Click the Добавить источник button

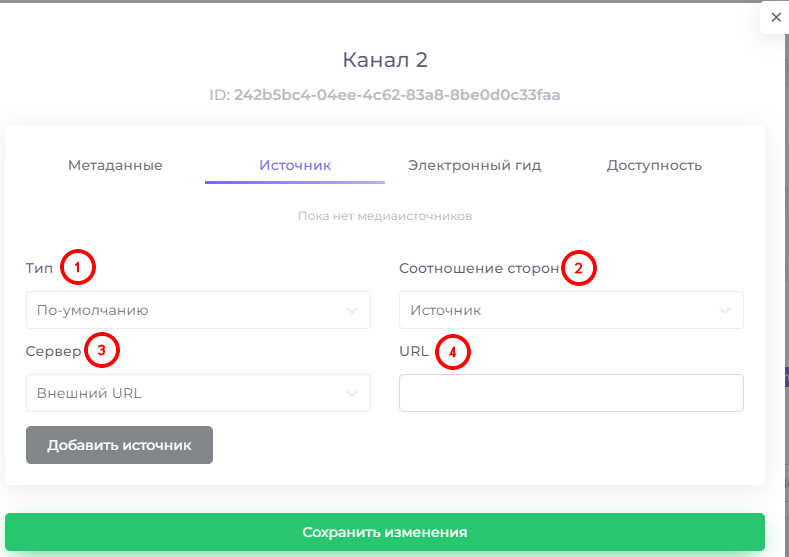119,445
